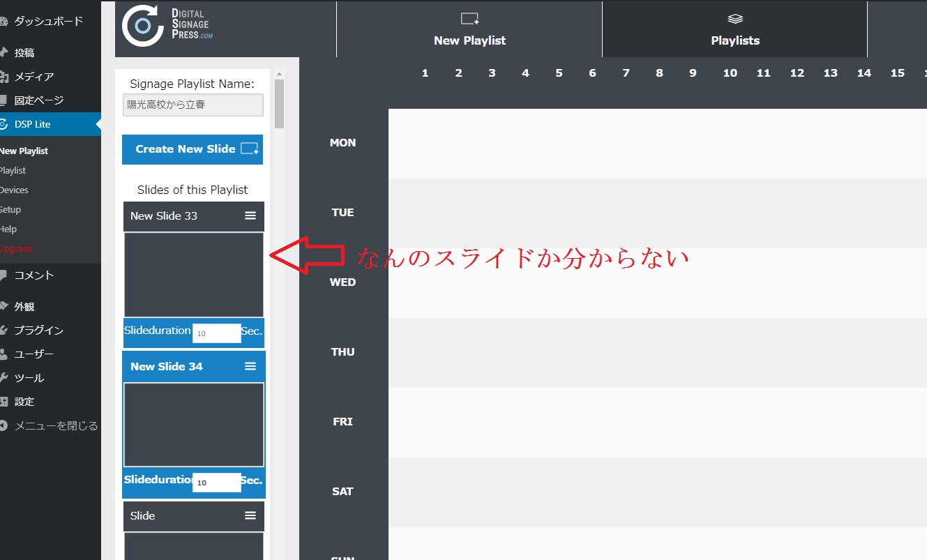Viewport: 927px width, 560px height.
Task: Switch to the New Playlist tab
Action: click(469, 29)
